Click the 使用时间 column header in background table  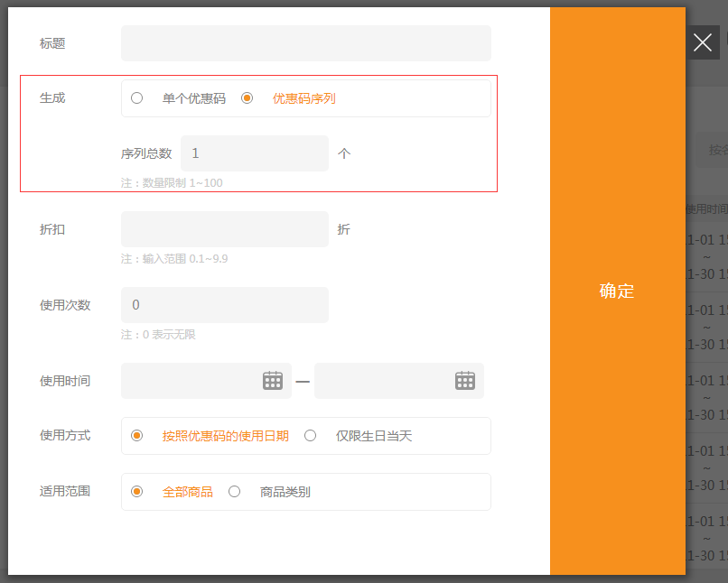click(x=706, y=209)
